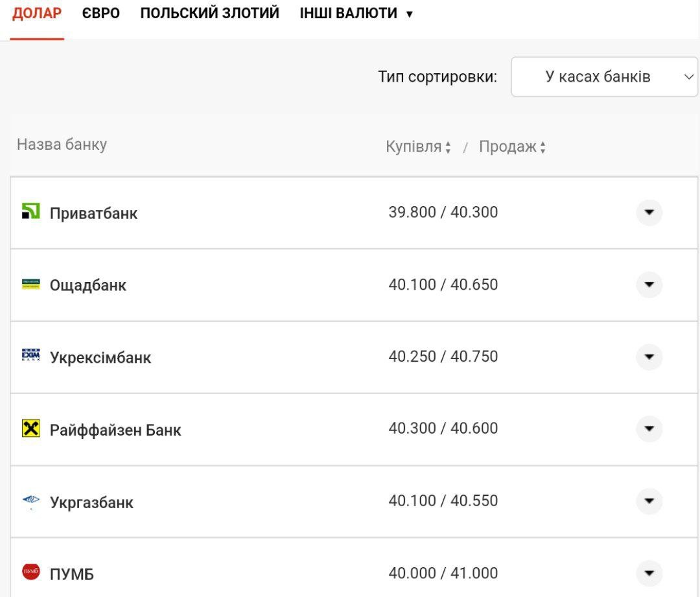The image size is (700, 597).
Task: Click the Укрексімбанк logo icon
Action: coord(30,356)
